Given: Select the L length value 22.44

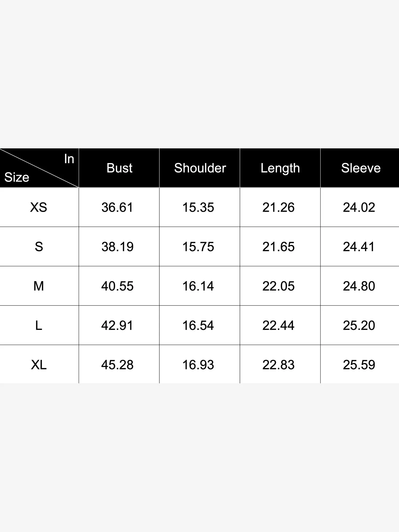Looking at the screenshot, I should 278,326.
